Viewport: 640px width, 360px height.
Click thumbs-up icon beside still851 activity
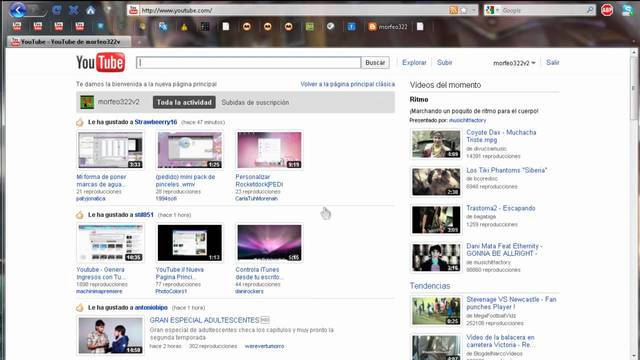[80, 215]
